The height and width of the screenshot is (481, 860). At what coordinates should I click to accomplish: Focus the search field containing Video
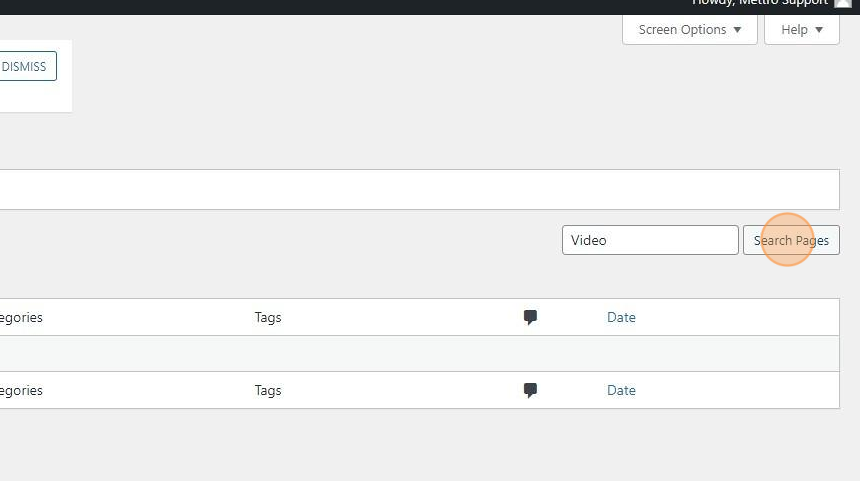(650, 240)
